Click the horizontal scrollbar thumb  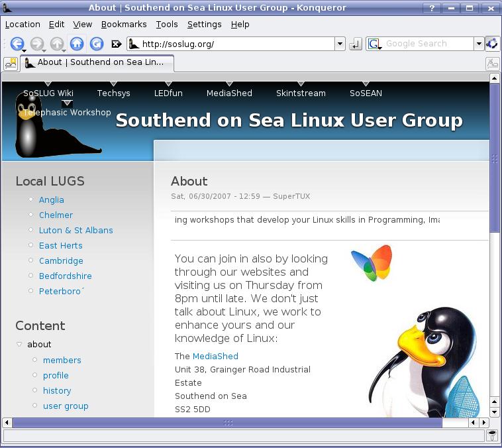228,423
